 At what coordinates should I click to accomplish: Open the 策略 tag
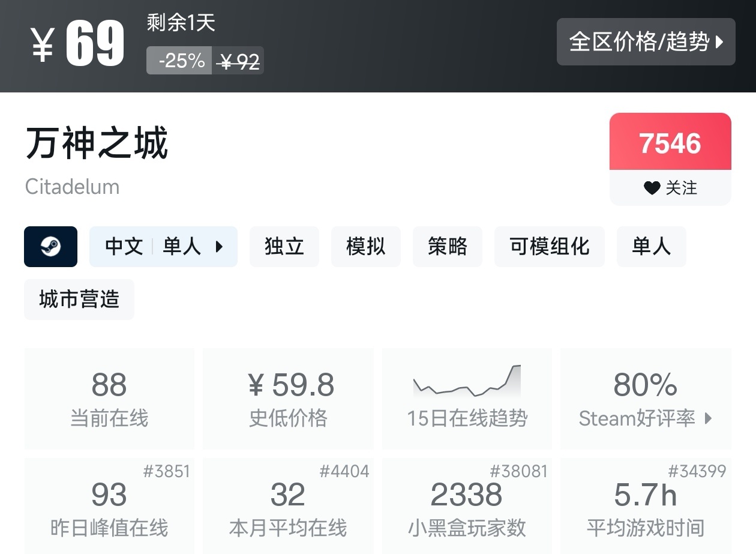click(447, 247)
